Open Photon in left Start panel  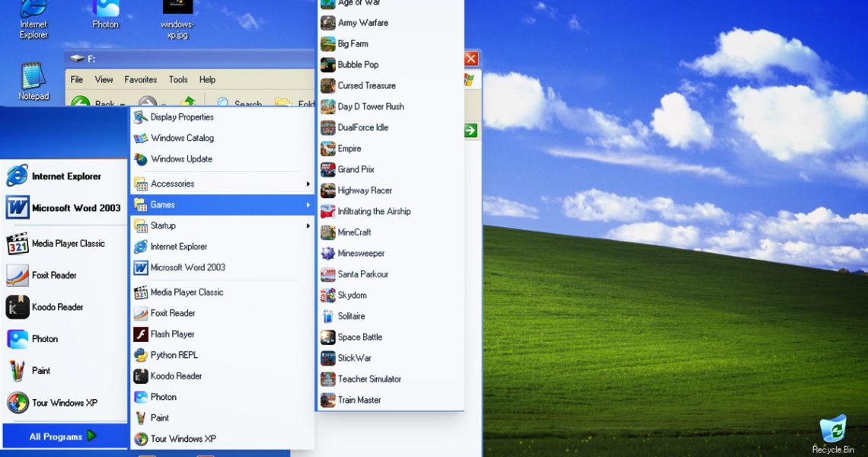(x=64, y=339)
